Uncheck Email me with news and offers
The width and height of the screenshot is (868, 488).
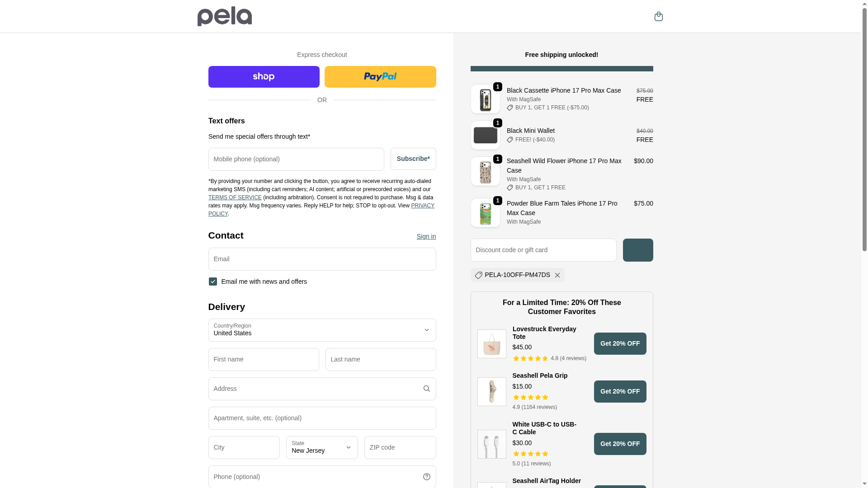pyautogui.click(x=213, y=282)
